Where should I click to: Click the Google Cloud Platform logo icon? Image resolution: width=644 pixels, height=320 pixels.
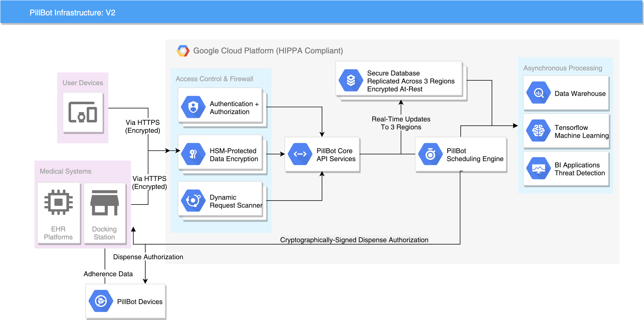point(183,51)
